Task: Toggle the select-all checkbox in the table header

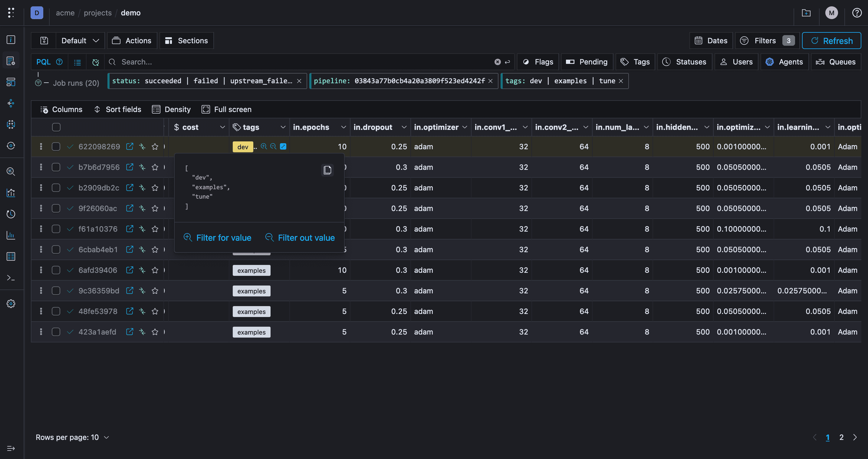Action: click(x=56, y=127)
